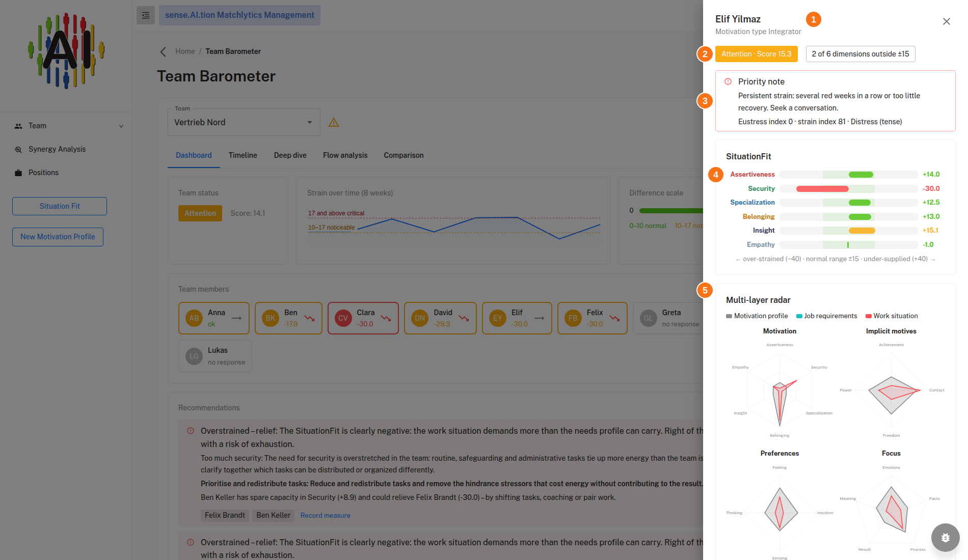The height and width of the screenshot is (560, 968).
Task: Click the Dashboard tab
Action: [x=194, y=155]
